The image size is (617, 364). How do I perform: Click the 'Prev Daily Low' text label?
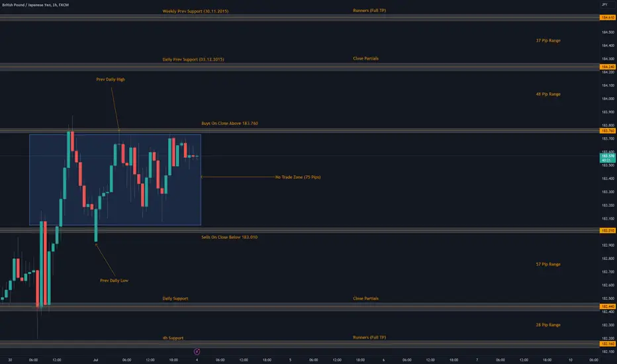114,281
